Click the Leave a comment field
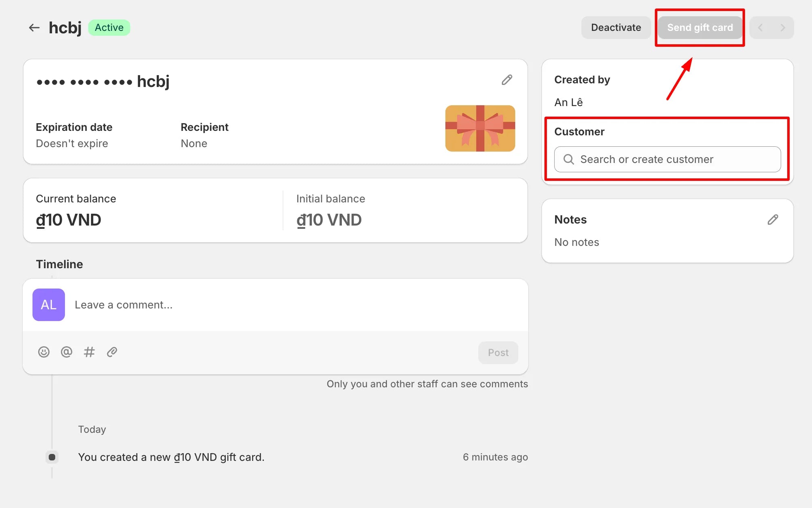812x508 pixels. point(275,305)
